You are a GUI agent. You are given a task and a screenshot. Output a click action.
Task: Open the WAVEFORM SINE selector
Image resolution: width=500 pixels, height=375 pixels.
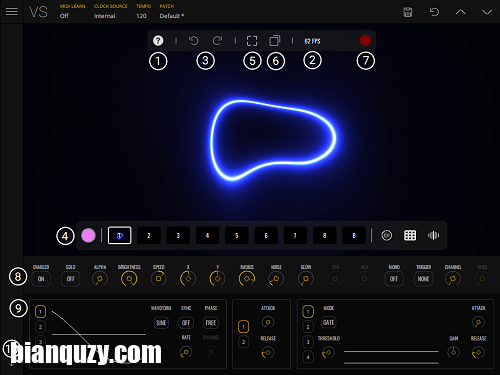click(161, 323)
